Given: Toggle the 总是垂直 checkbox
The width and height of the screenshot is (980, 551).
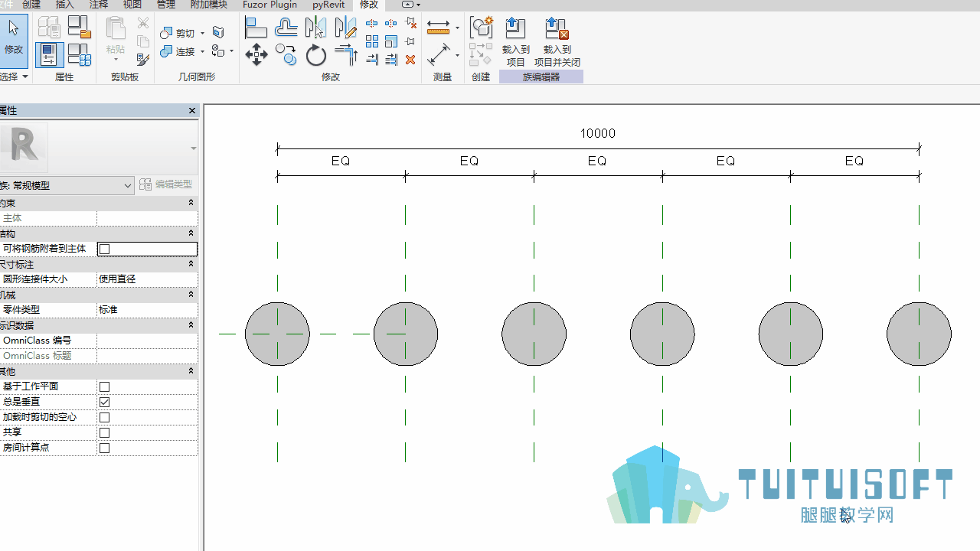Looking at the screenshot, I should 105,402.
